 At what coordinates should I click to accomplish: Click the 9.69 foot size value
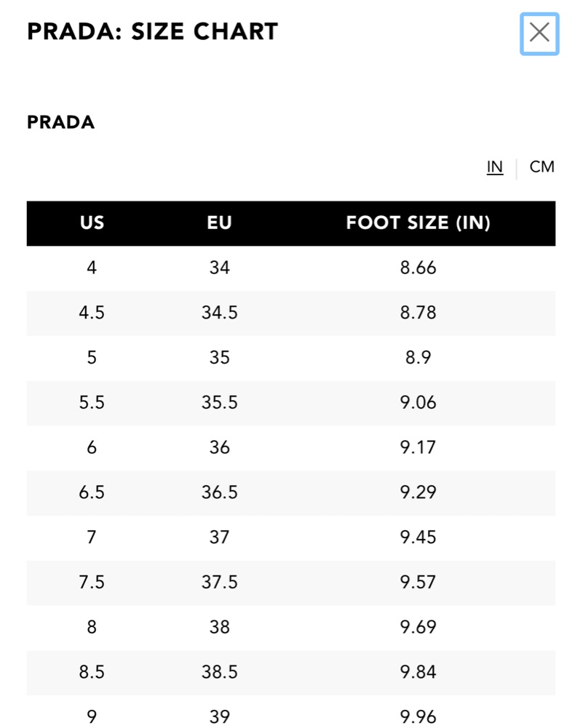[x=418, y=627]
